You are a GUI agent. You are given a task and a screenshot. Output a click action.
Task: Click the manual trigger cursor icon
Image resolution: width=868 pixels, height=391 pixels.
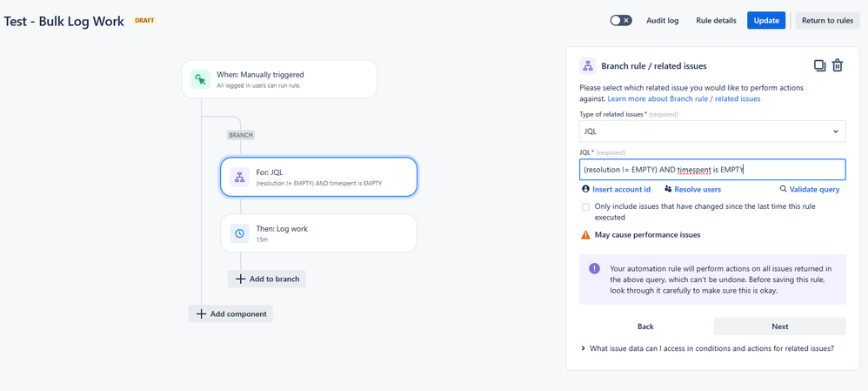tap(200, 79)
